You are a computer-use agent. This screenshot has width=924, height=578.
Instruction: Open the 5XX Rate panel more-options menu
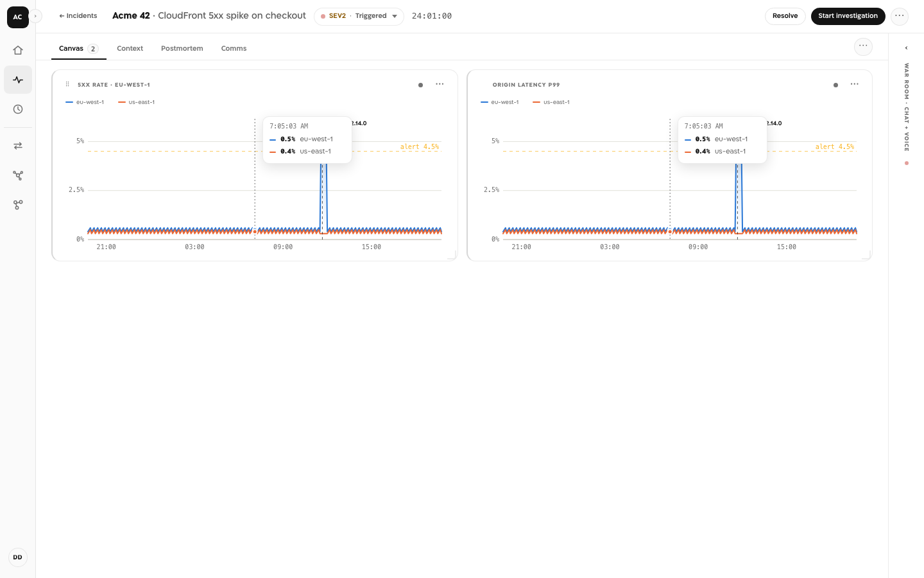pos(440,84)
